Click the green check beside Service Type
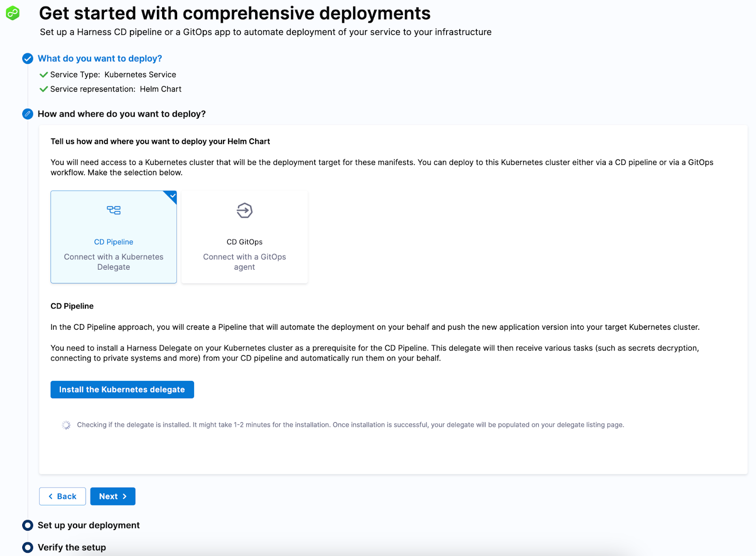 (x=44, y=75)
